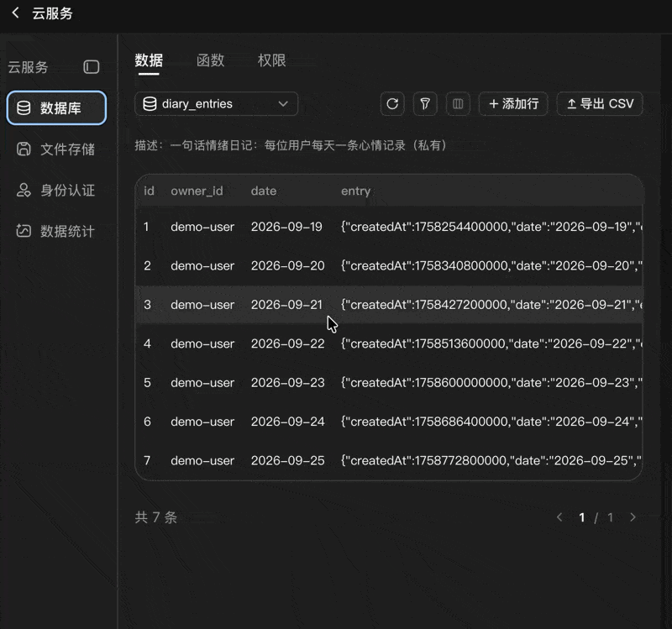Export the table with 导出 CSV

coord(600,103)
